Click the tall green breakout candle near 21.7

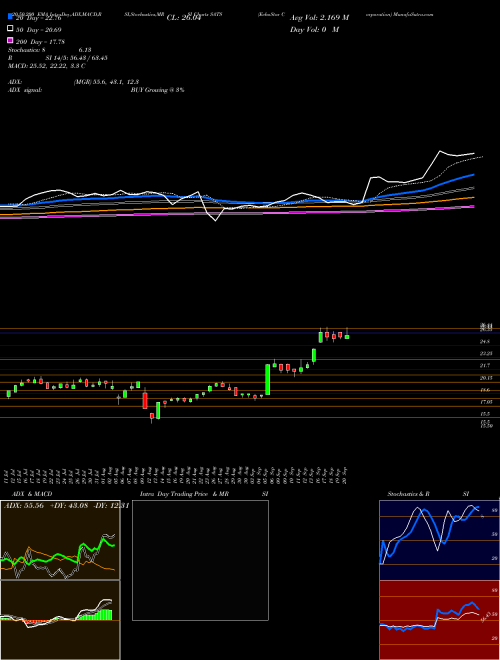267,379
